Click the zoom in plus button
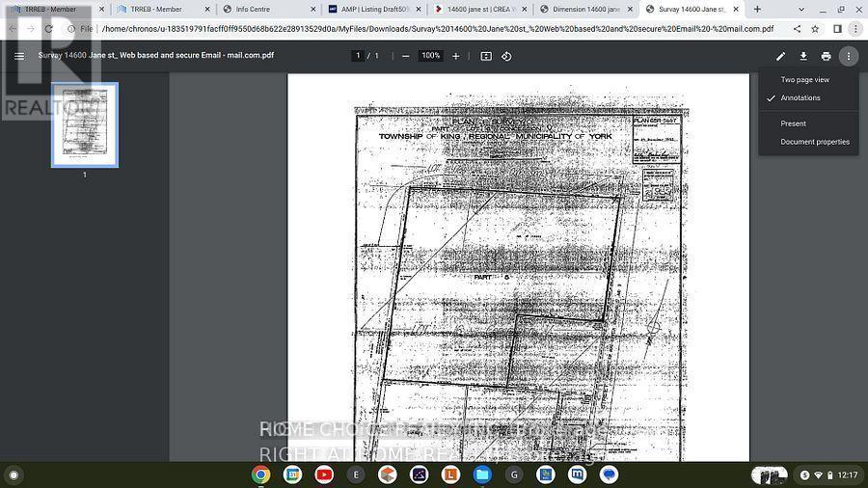Screen dimensions: 868x488 [456, 56]
